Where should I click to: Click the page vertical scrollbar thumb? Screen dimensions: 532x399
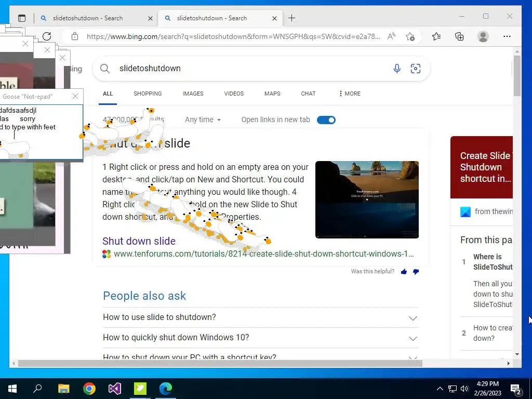click(517, 75)
